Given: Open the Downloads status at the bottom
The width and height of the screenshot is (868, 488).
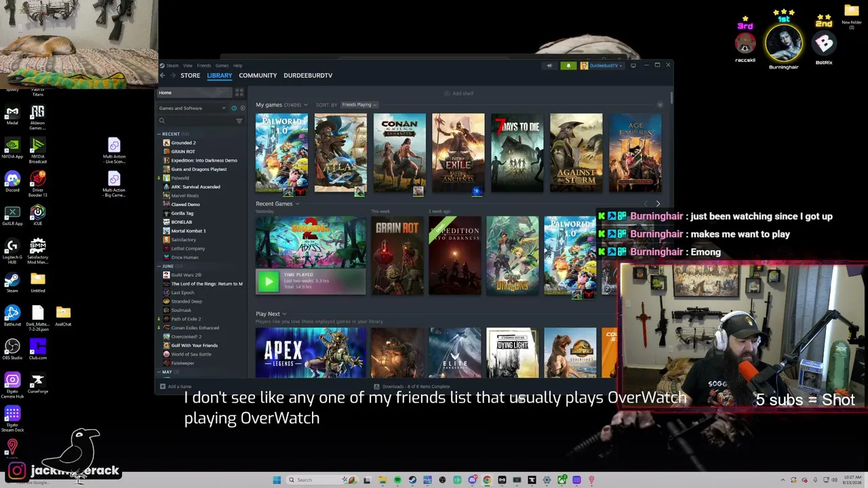Looking at the screenshot, I should (412, 386).
